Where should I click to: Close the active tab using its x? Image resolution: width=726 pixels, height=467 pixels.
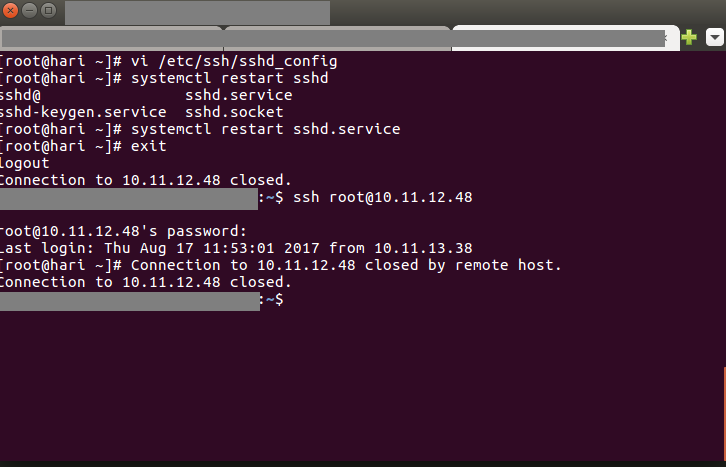(x=667, y=38)
